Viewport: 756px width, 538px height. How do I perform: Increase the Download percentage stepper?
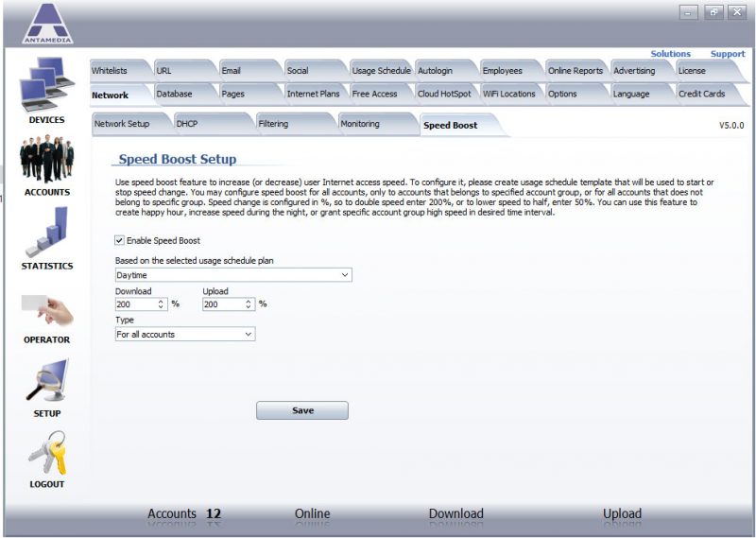pos(162,302)
